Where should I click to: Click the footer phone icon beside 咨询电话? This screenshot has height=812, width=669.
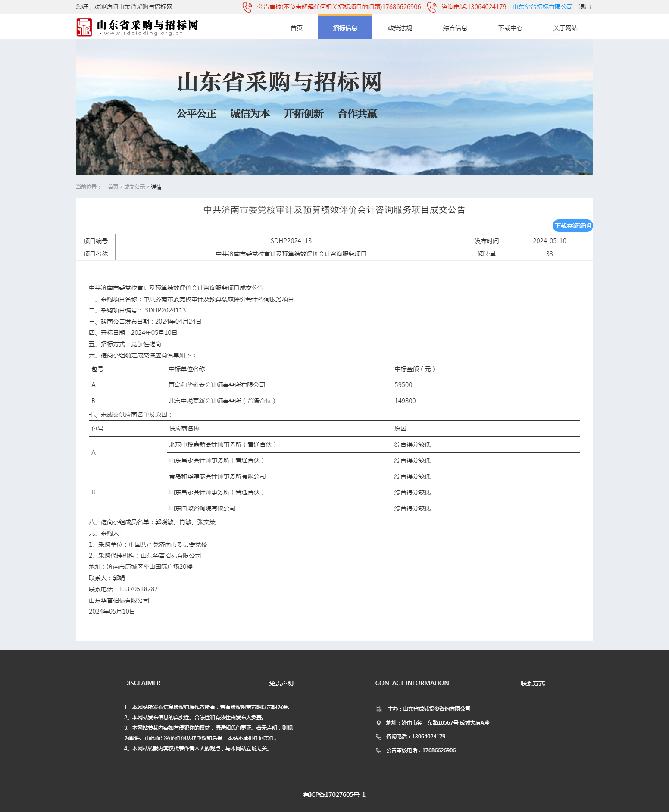tap(379, 737)
